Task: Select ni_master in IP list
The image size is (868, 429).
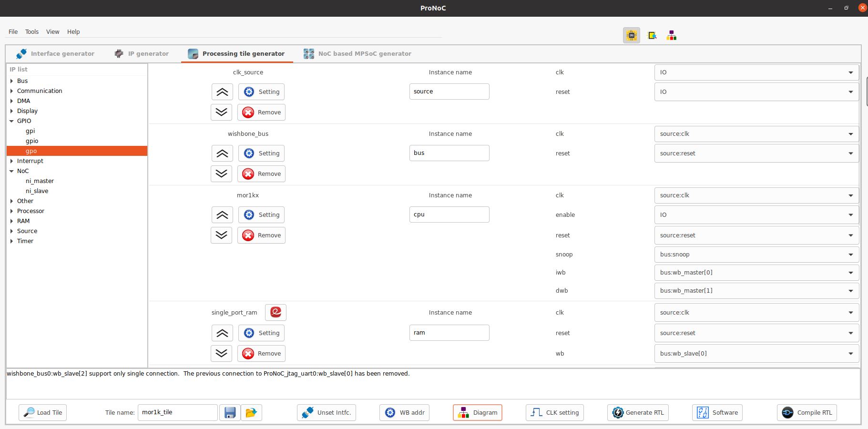Action: 40,181
